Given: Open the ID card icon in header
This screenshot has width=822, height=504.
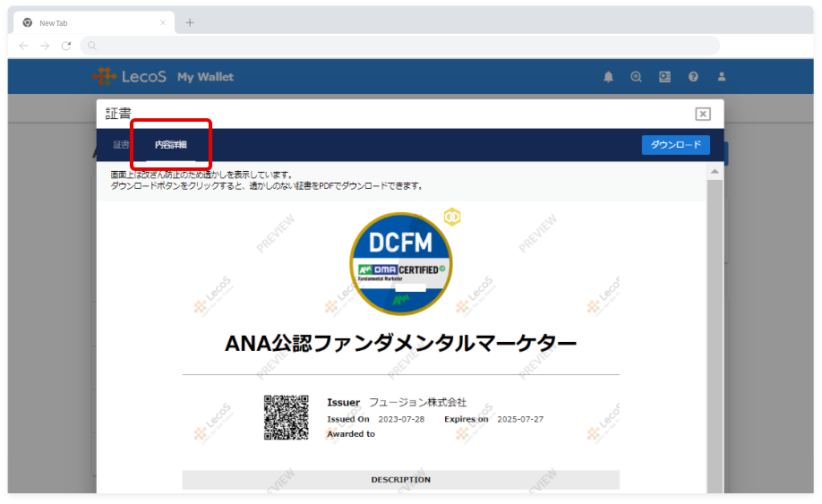Looking at the screenshot, I should point(664,77).
